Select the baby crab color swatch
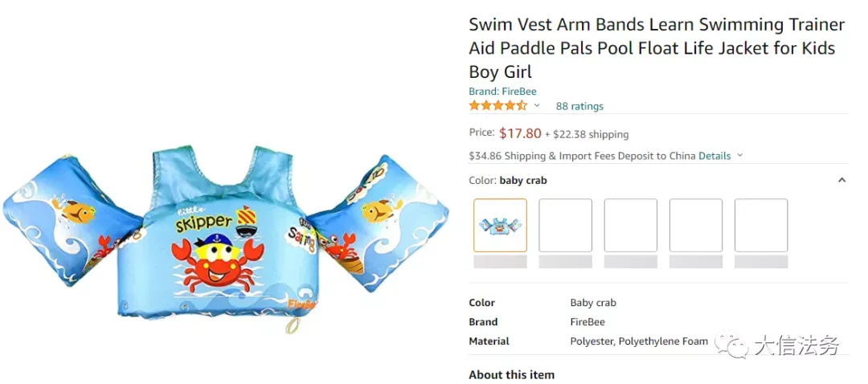Image resolution: width=868 pixels, height=384 pixels. (501, 225)
